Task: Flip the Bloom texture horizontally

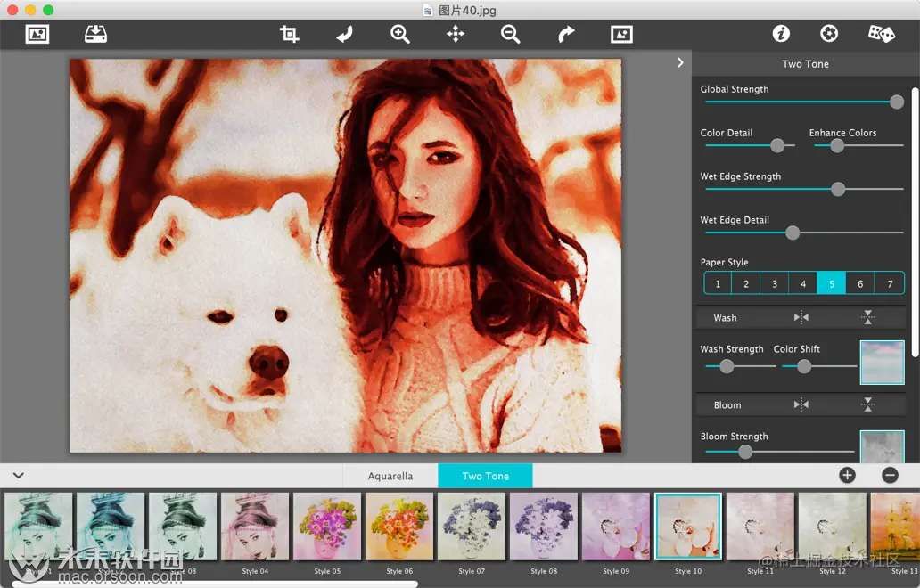Action: 801,404
